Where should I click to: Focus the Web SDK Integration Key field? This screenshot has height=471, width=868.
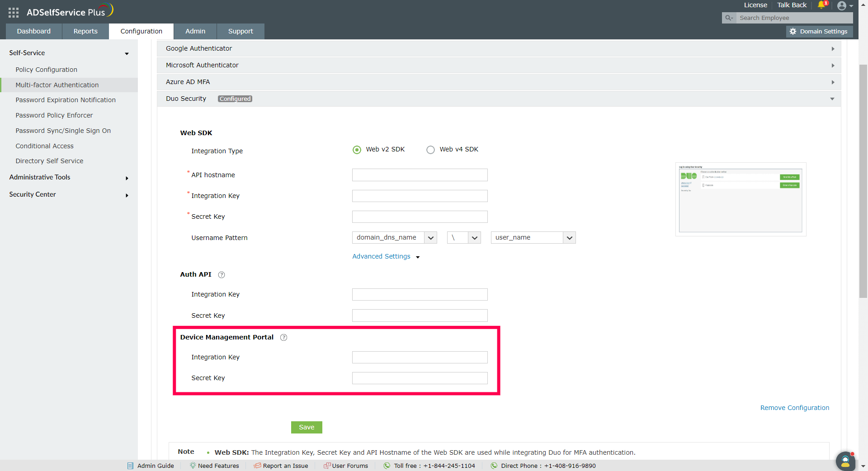(420, 196)
